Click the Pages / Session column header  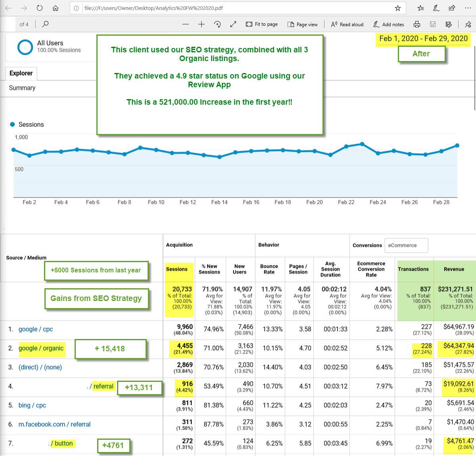pos(298,269)
